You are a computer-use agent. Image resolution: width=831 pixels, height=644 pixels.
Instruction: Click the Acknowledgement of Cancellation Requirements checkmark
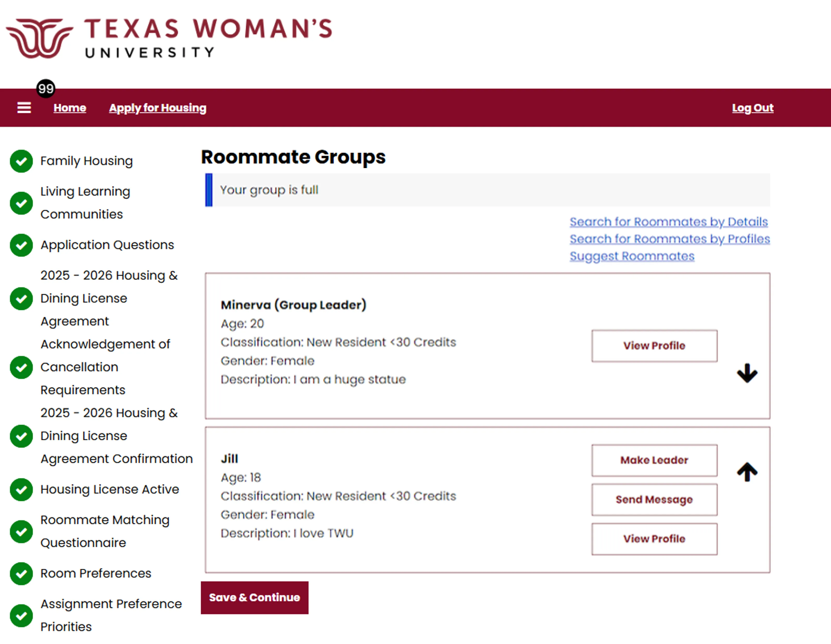[21, 367]
